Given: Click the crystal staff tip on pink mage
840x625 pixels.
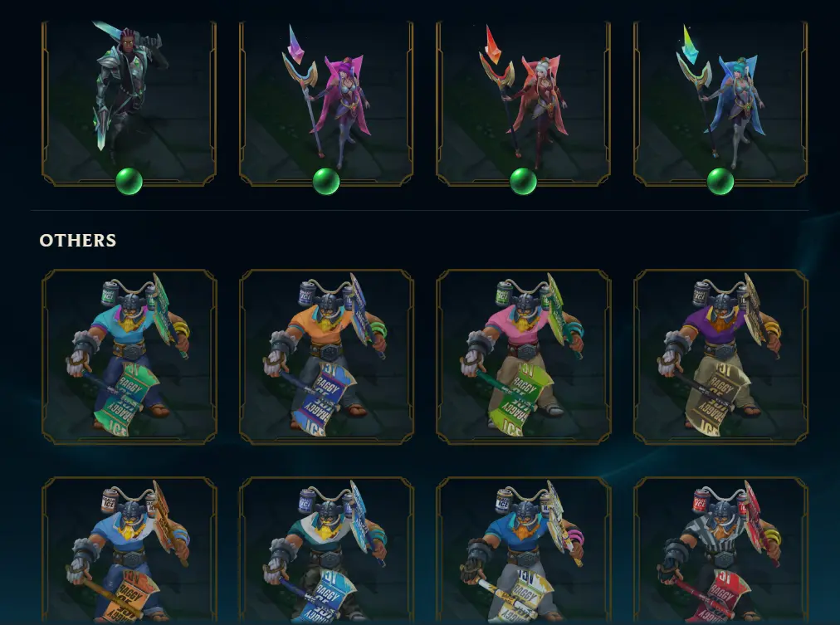Looking at the screenshot, I should click(x=295, y=45).
